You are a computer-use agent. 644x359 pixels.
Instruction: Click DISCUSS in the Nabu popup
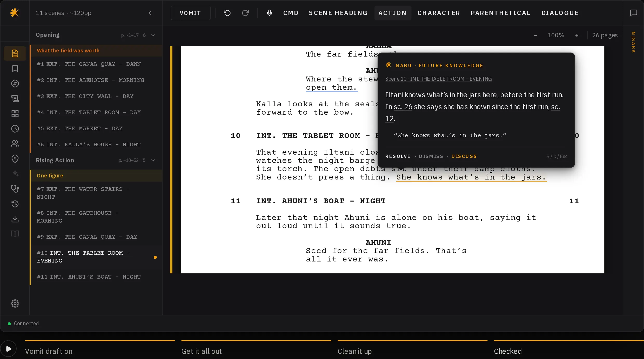tap(464, 156)
